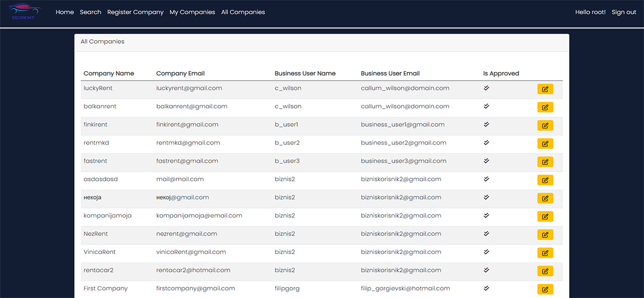The image size is (644, 298).
Task: Click approved checkmark for asdasdasd
Action: coord(486,179)
